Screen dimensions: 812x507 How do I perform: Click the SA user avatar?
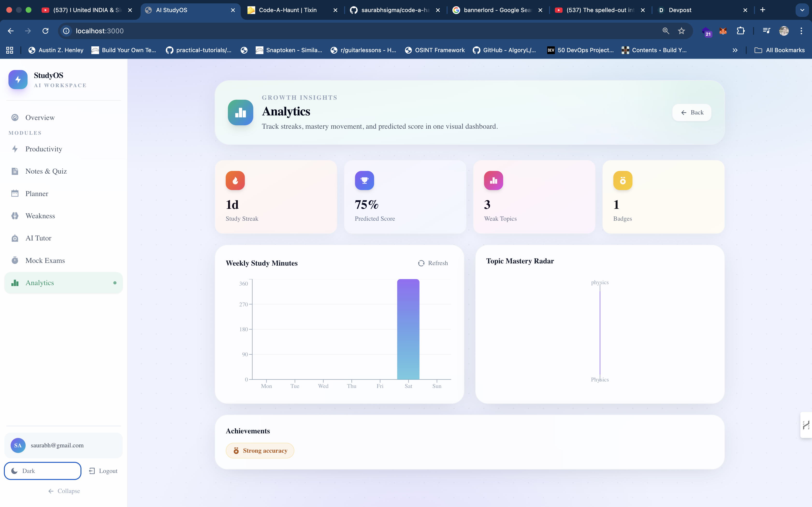[18, 445]
